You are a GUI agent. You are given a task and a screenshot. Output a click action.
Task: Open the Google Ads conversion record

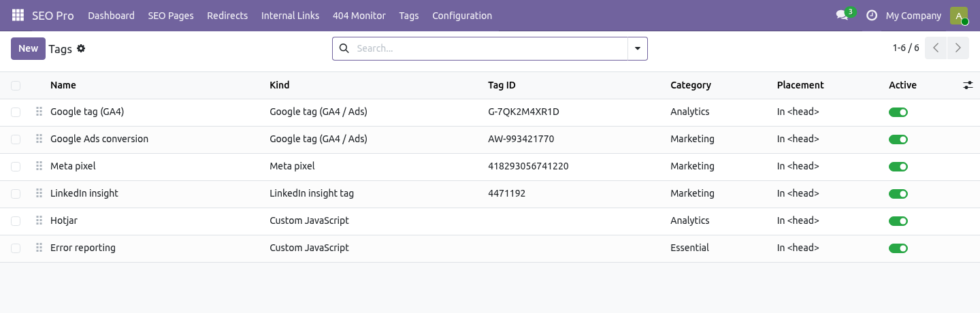[x=99, y=139]
